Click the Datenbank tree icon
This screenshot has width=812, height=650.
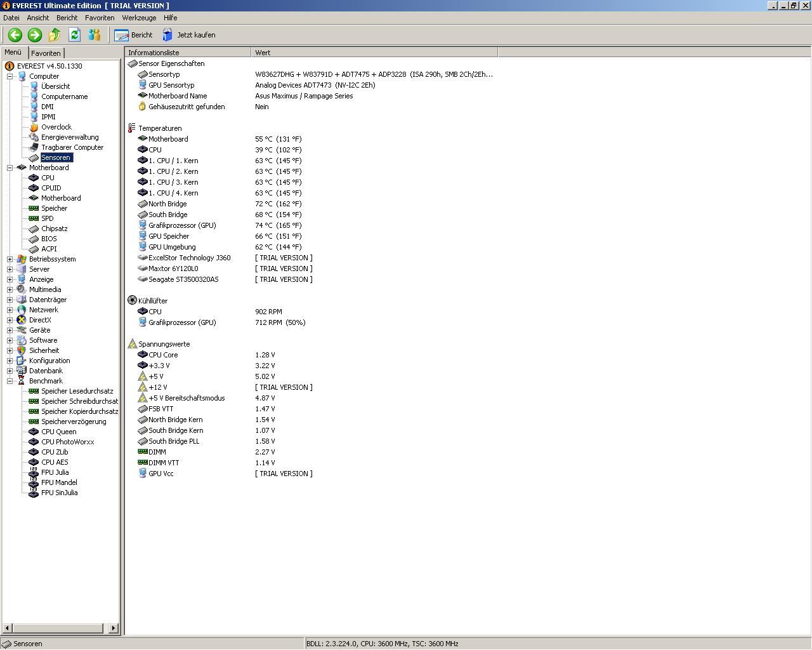(x=22, y=371)
